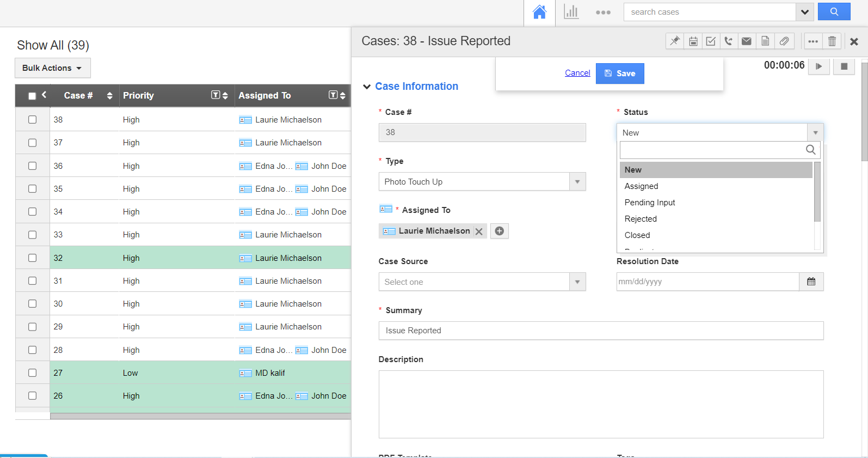Toggle the select-all checkbox in table header
This screenshot has height=458, width=868.
pyautogui.click(x=32, y=96)
